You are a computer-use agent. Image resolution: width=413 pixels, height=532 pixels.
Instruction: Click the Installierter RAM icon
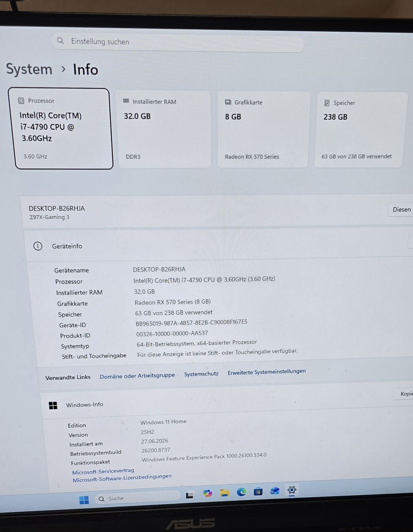pyautogui.click(x=126, y=101)
